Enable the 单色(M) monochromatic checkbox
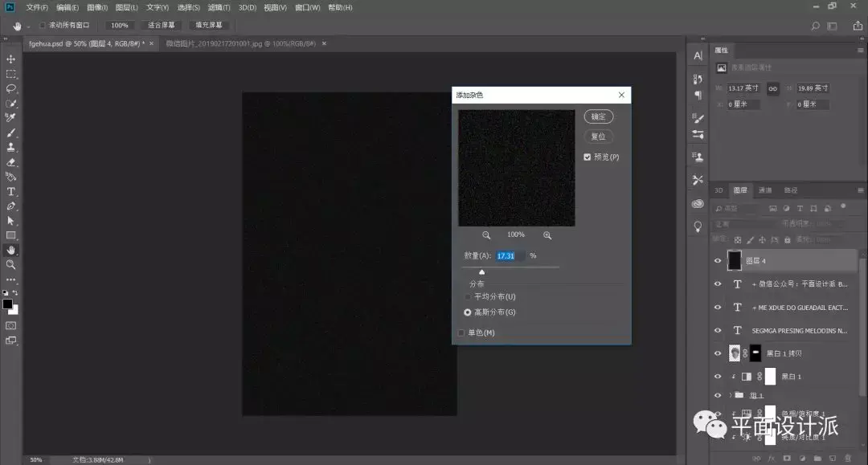This screenshot has width=868, height=465. point(461,332)
